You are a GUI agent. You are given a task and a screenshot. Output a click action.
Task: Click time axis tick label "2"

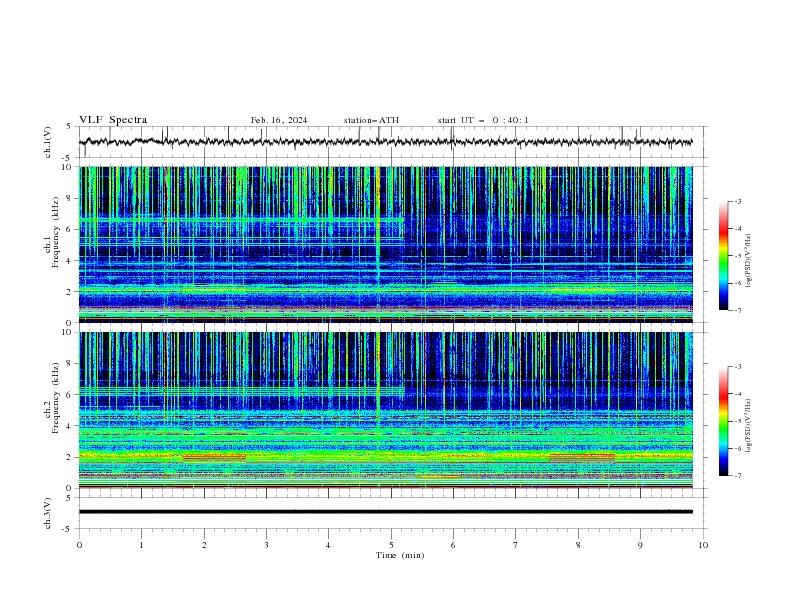pyautogui.click(x=204, y=545)
